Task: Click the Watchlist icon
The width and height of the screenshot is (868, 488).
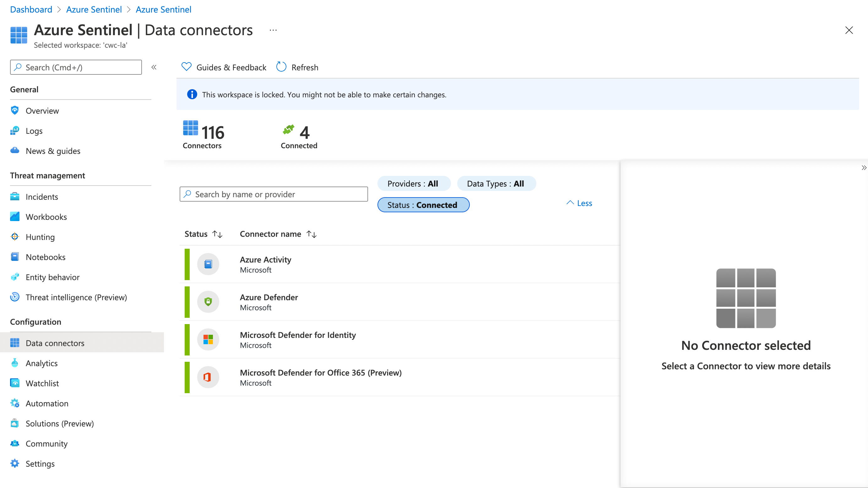Action: [15, 383]
